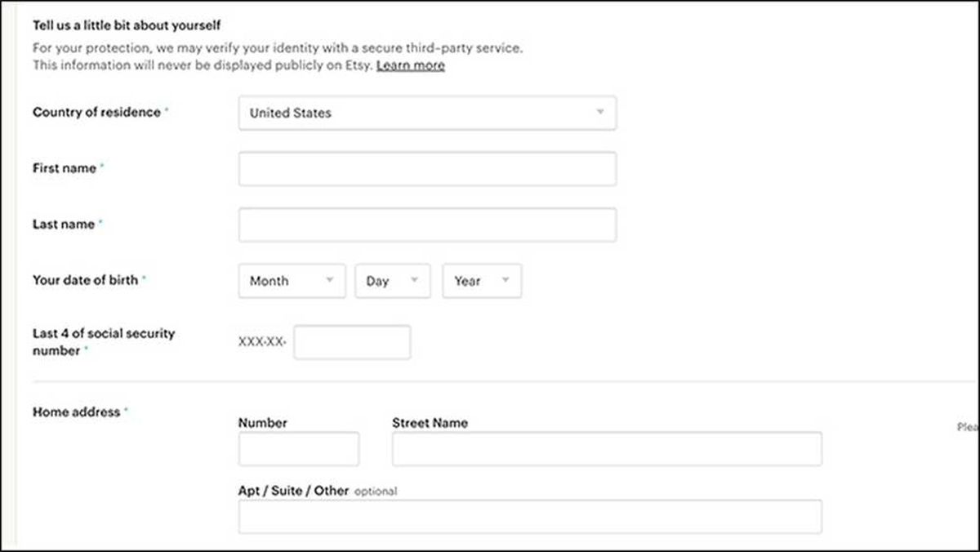Focus the First name text field
Screen dimensions: 980x552
point(427,169)
